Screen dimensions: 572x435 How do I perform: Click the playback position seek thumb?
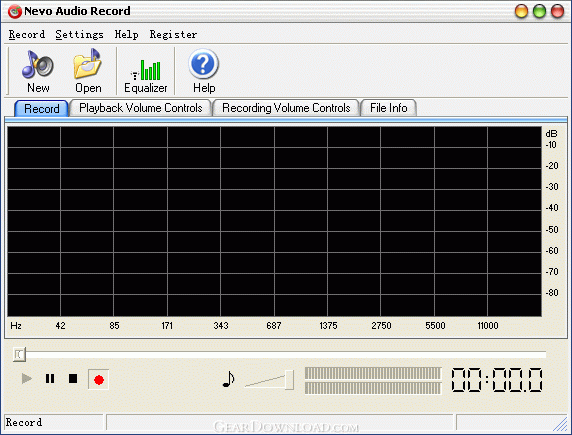coord(19,354)
